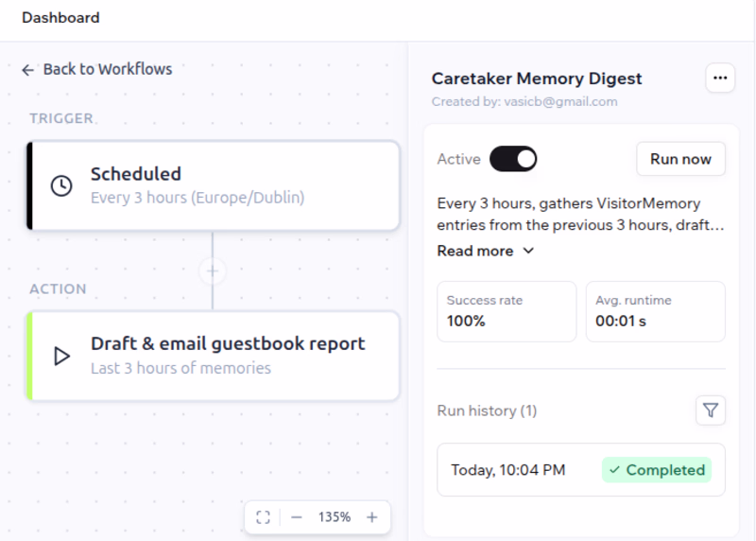Screen dimensions: 756x541
Task: Zoom in with the plus icon
Action: [371, 517]
